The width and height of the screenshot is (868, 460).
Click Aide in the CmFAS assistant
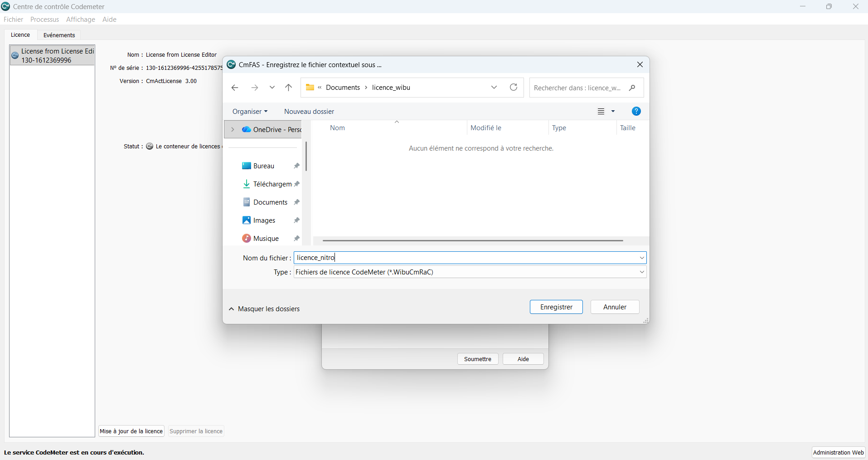523,359
